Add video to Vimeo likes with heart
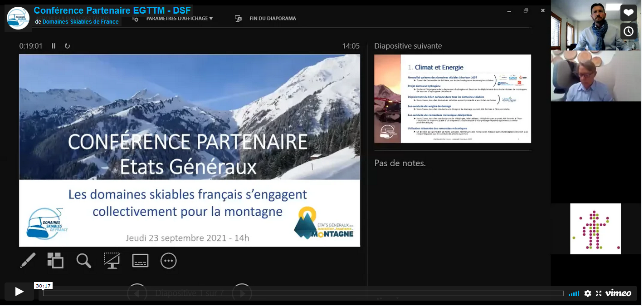This screenshot has height=307, width=644. click(628, 13)
